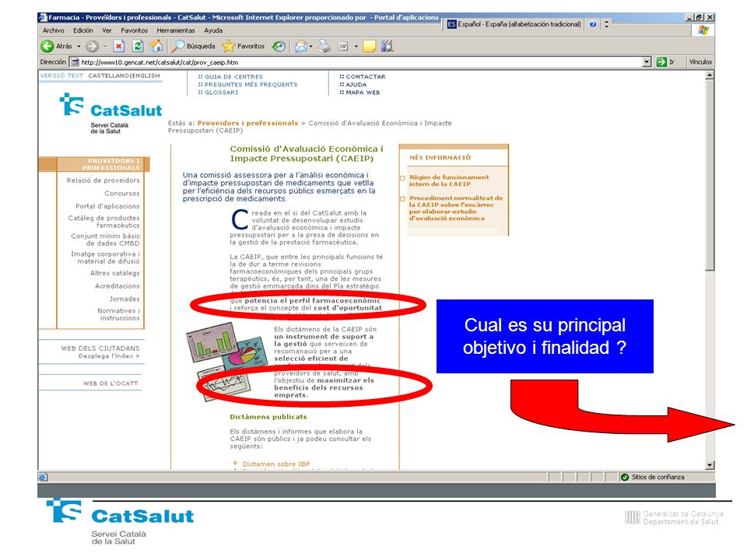Expand the Word edit dropdown arrow
This screenshot has height=560, width=747.
(356, 46)
